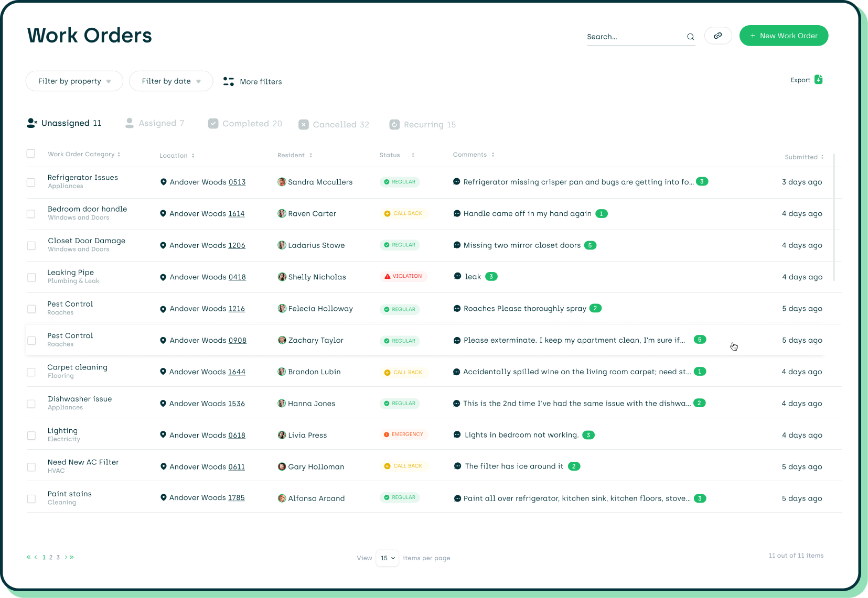Open the Filter by property dropdown
868x598 pixels.
(74, 81)
